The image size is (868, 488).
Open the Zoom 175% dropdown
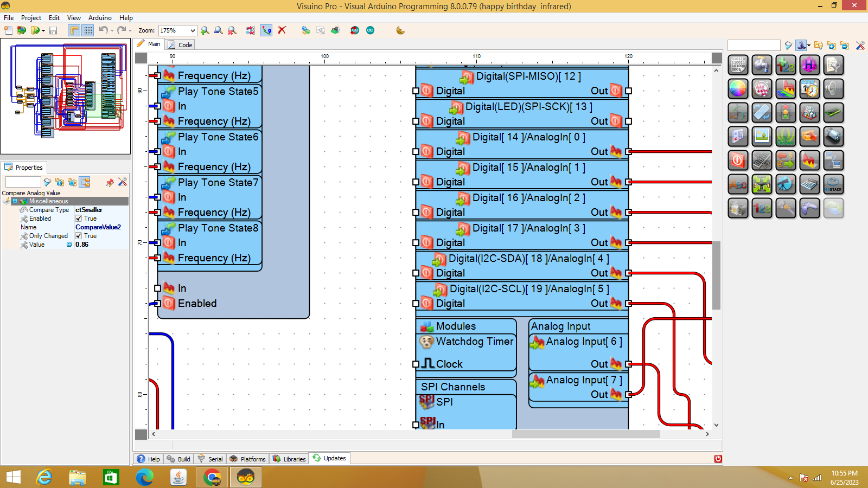(192, 31)
